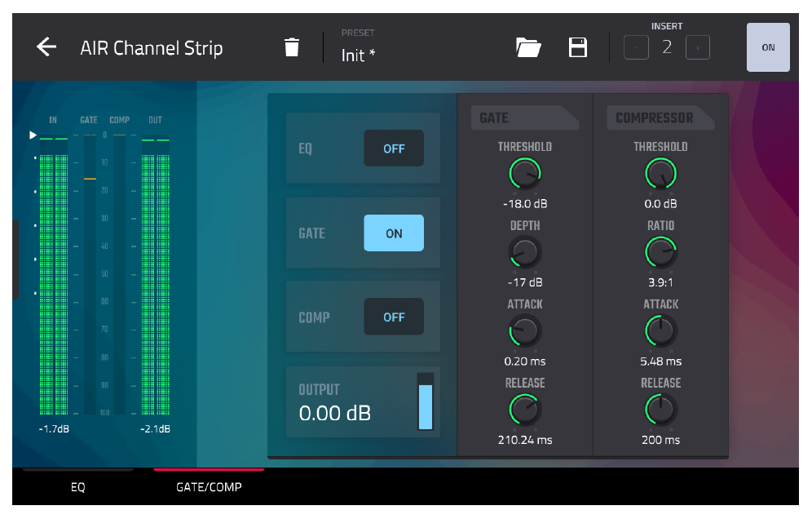Adjust the OUTPUT level slider bar
The width and height of the screenshot is (812, 519).
(426, 401)
